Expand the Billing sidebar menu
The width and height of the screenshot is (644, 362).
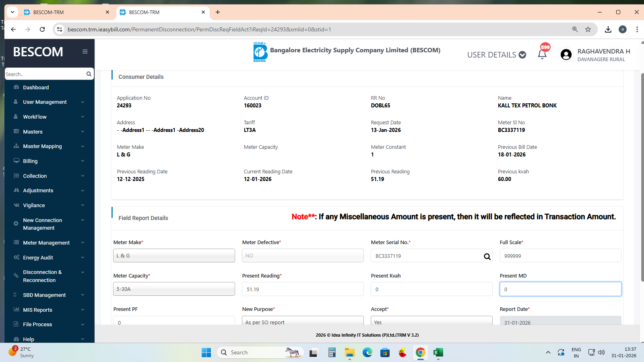[x=49, y=161]
